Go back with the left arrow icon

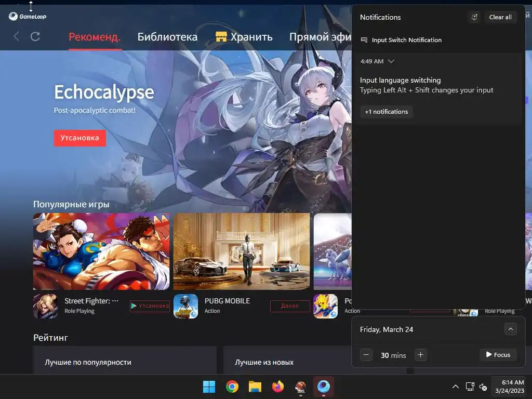[16, 36]
